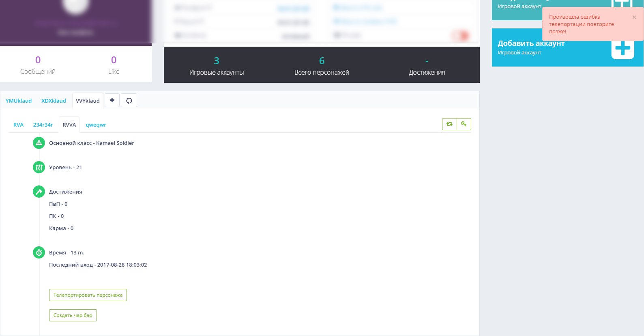The image size is (644, 336).
Task: Click the green level icon beside Уровень
Action: pyautogui.click(x=39, y=167)
